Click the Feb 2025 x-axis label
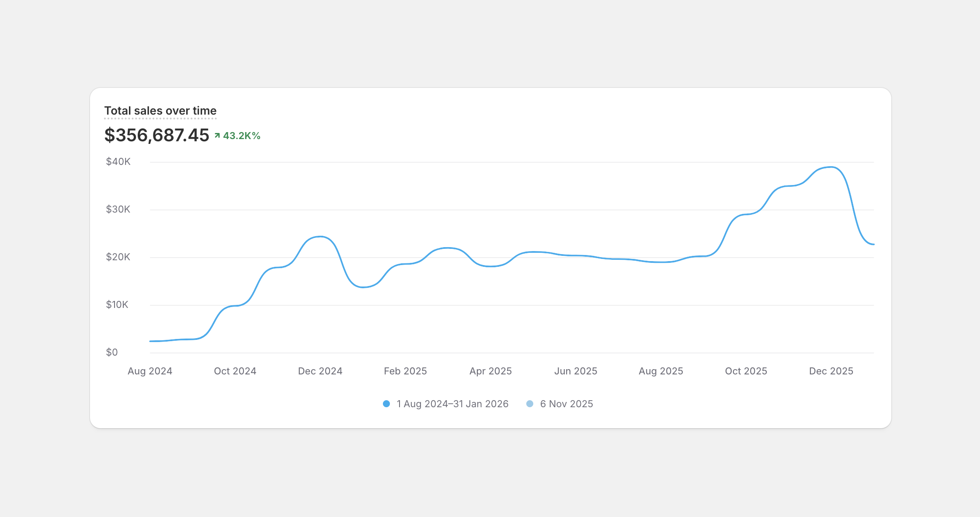Viewport: 980px width, 517px height. [405, 371]
